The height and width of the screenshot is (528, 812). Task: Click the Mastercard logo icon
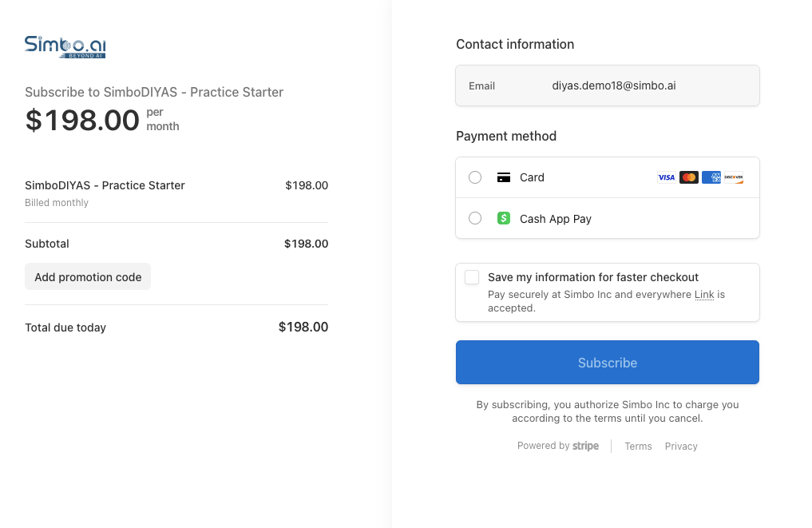[x=688, y=177]
